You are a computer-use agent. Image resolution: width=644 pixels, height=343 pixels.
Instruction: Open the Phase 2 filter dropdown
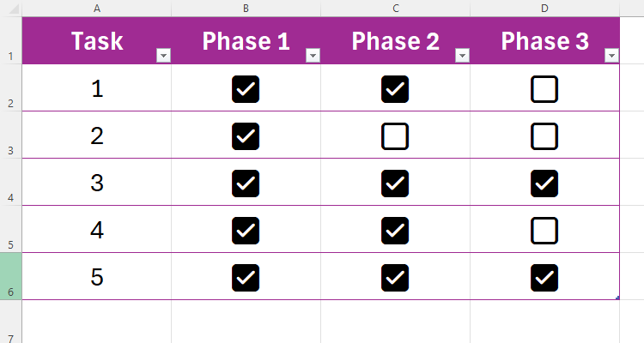tap(462, 56)
